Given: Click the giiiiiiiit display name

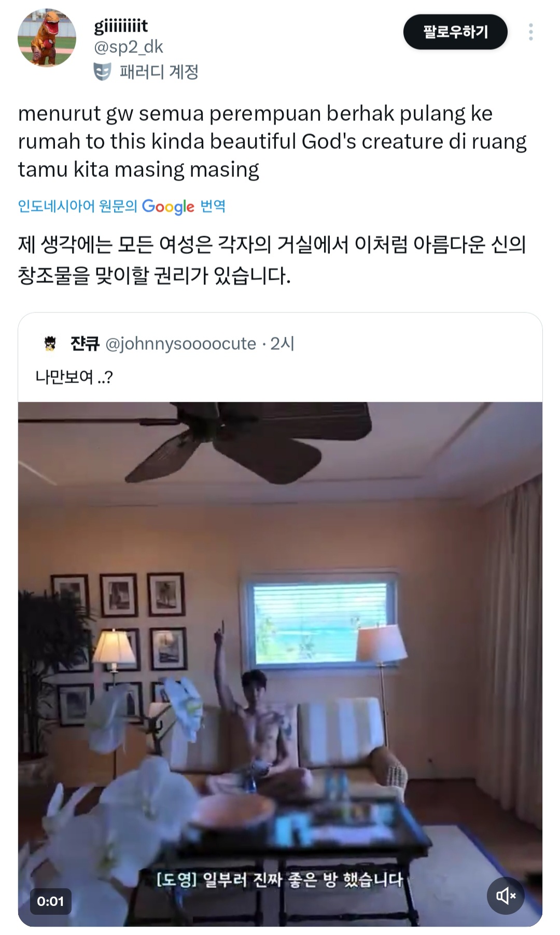Looking at the screenshot, I should [x=121, y=25].
